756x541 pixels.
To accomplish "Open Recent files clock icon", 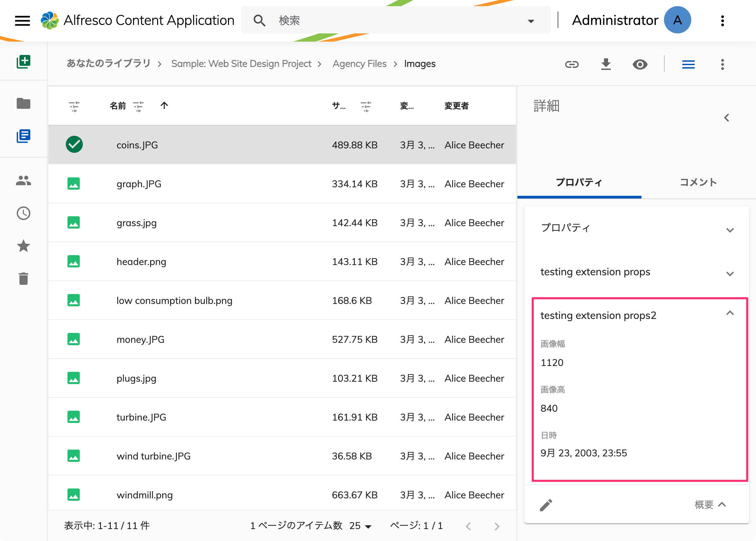I will [23, 213].
